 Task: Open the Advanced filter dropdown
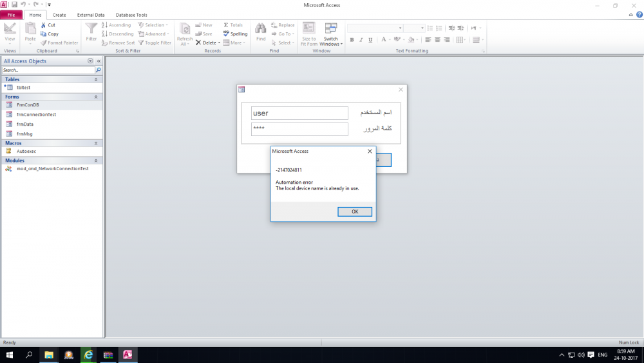point(153,34)
